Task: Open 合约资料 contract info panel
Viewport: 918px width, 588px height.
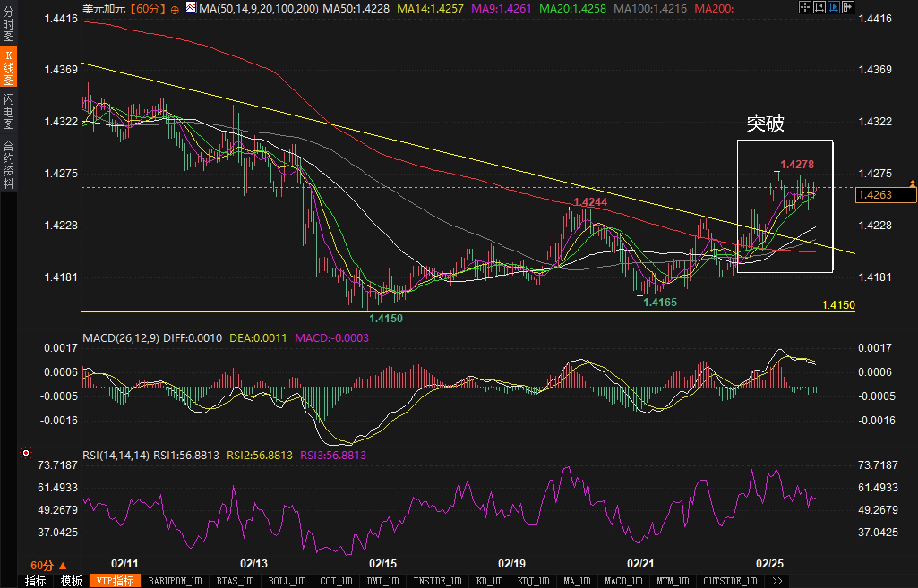Action: [x=9, y=164]
